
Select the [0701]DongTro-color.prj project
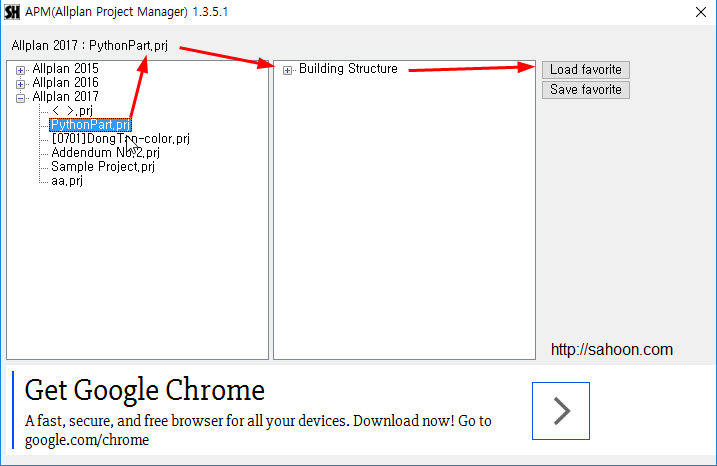point(120,139)
